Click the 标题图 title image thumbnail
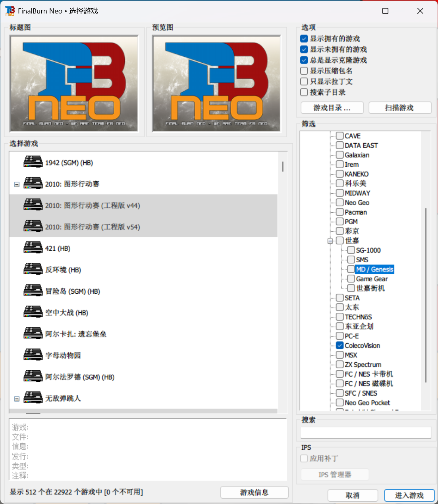The image size is (438, 504). point(74,83)
